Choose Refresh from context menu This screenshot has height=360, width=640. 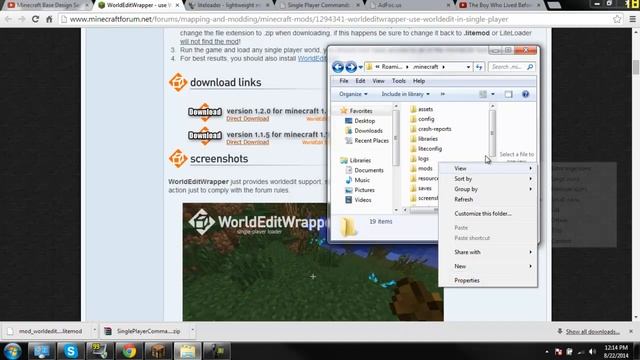(x=488, y=200)
